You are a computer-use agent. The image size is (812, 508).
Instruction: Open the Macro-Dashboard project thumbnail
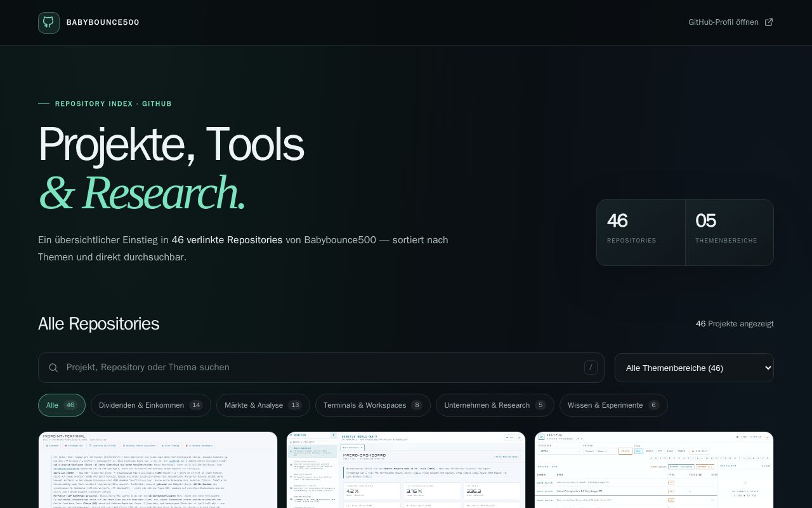point(406,470)
